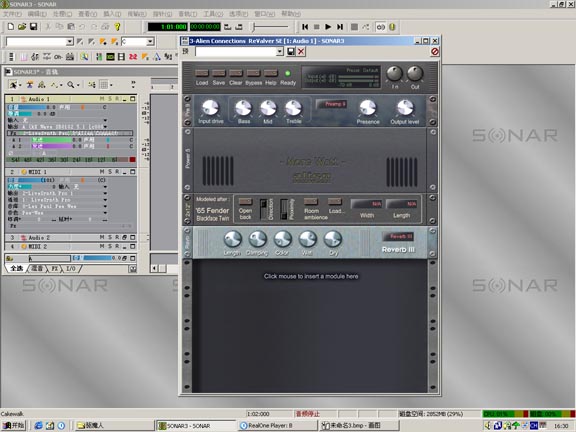This screenshot has width=576, height=432.
Task: Click red bypass circle icon in ReValver
Action: tap(435, 52)
